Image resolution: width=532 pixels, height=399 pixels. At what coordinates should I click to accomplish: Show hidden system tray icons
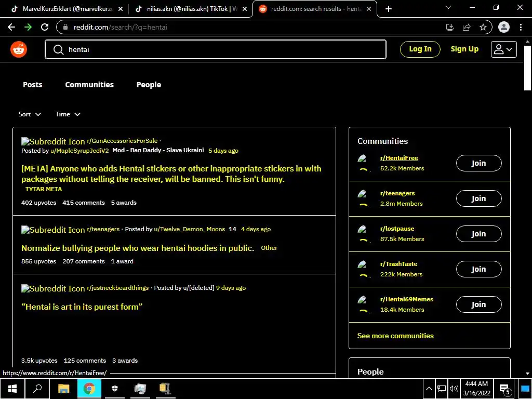tap(429, 389)
